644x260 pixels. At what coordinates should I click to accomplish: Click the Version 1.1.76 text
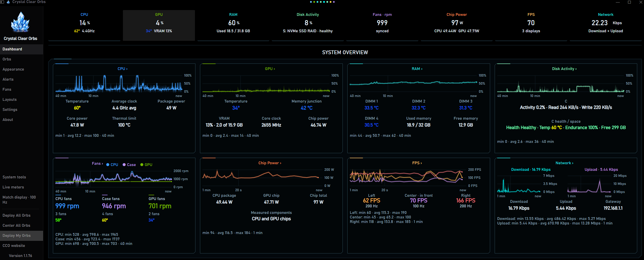pyautogui.click(x=20, y=256)
